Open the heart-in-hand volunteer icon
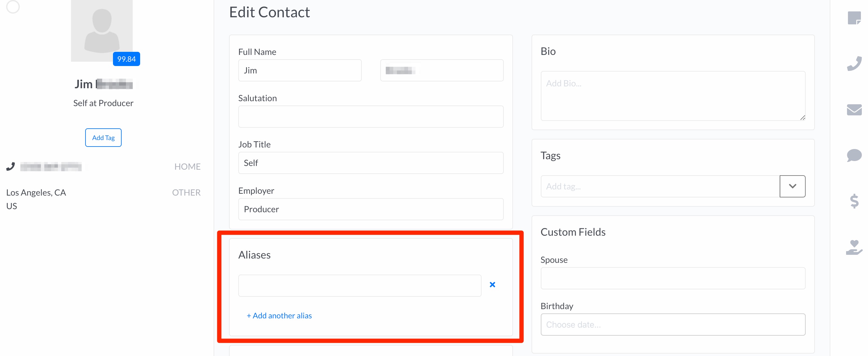868x356 pixels. point(854,247)
